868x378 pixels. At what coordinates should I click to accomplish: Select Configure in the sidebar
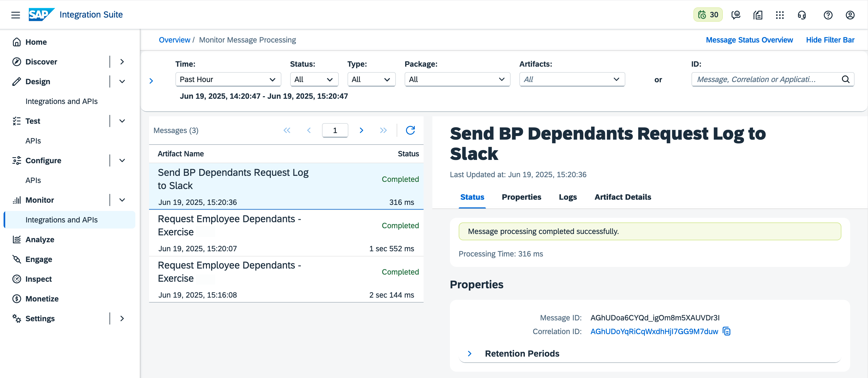click(x=43, y=160)
